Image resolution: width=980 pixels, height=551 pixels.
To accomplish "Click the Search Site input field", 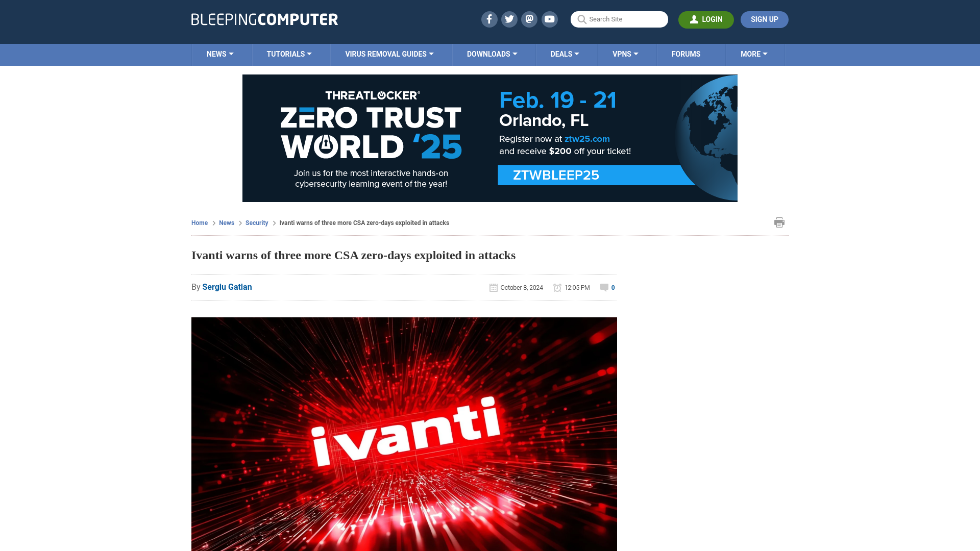I will click(x=619, y=19).
